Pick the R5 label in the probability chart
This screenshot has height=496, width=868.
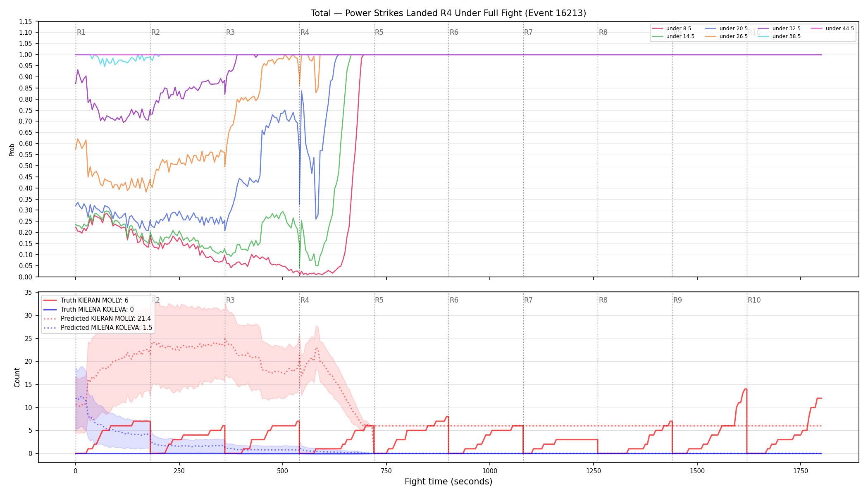(379, 32)
